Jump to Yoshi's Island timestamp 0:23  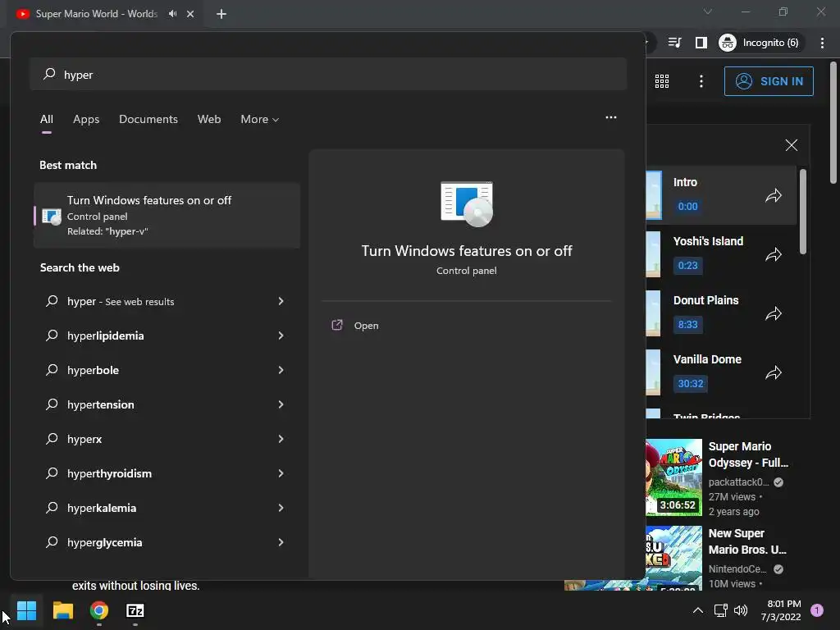688,265
